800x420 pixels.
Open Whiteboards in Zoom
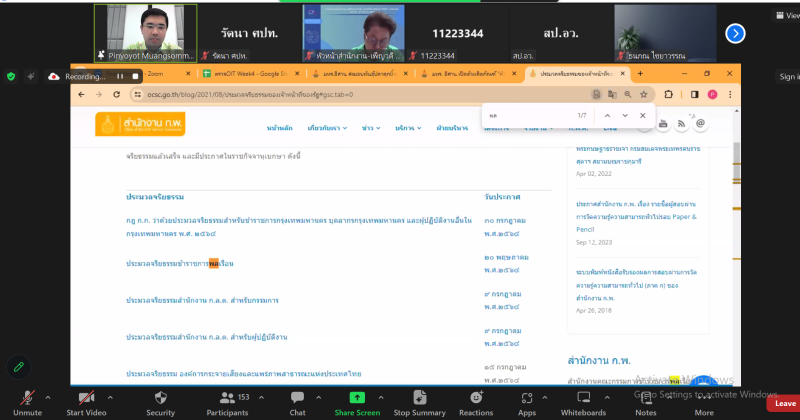tap(583, 403)
